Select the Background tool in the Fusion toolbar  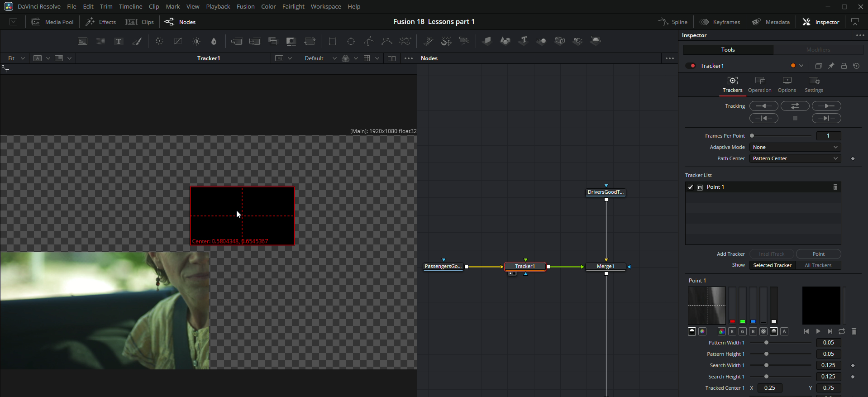click(82, 41)
